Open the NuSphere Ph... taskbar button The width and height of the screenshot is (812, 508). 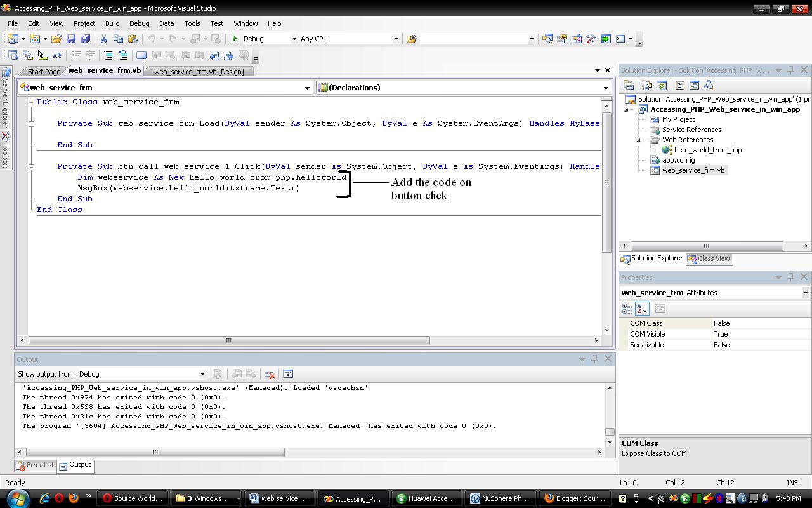(x=499, y=498)
